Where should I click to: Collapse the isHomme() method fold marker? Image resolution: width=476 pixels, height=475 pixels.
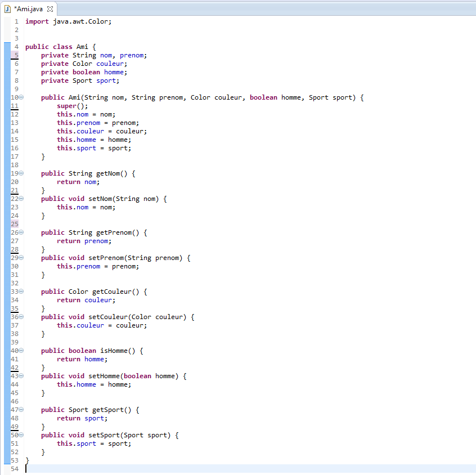[21, 351]
